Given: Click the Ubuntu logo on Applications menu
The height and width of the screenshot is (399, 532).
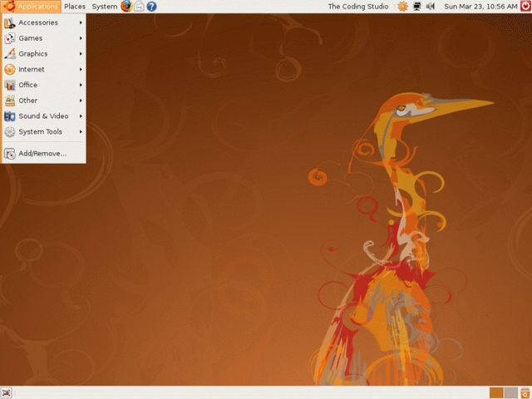Looking at the screenshot, I should click(9, 6).
